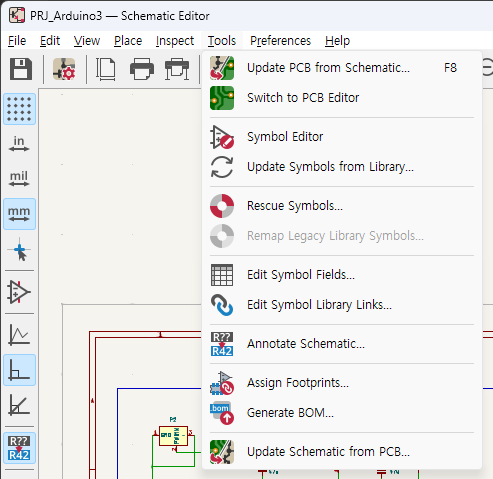Toggle automatic annotation button in left toolbar
The height and width of the screenshot is (479, 493).
19,448
